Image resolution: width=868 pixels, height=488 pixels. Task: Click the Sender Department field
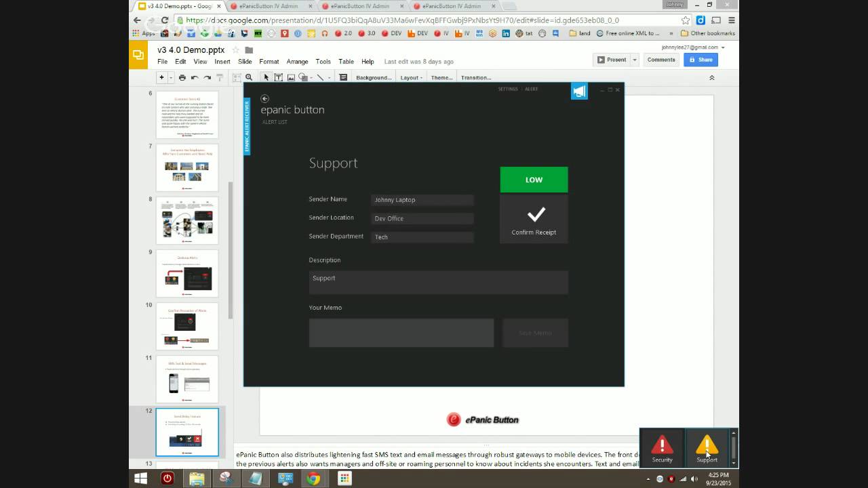(422, 237)
